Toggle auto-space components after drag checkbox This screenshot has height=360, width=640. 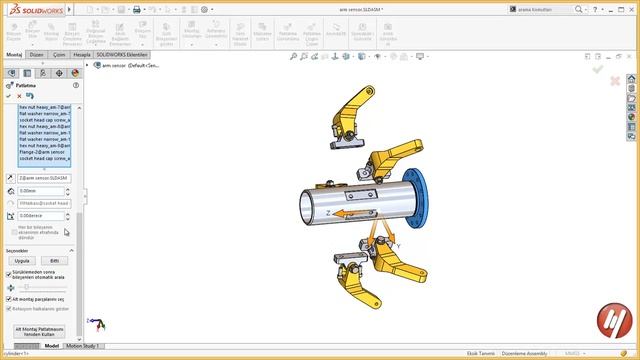pyautogui.click(x=9, y=274)
